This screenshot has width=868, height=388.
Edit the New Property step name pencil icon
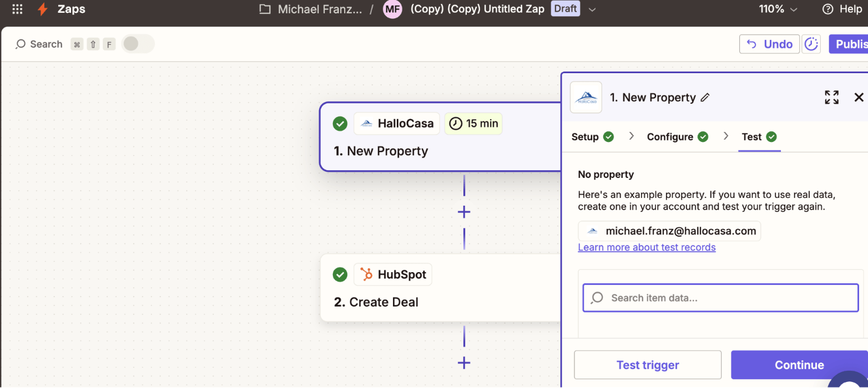coord(705,98)
